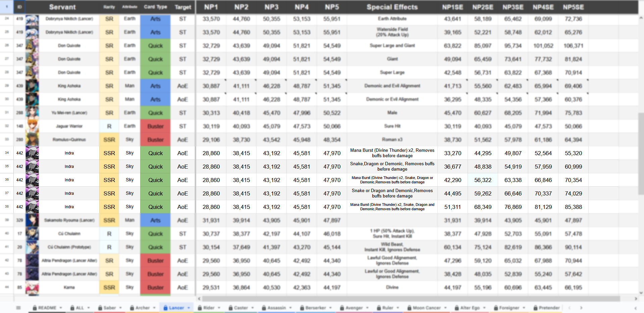644x313 pixels.
Task: Open Berserker tab dropdown arrow
Action: point(330,308)
